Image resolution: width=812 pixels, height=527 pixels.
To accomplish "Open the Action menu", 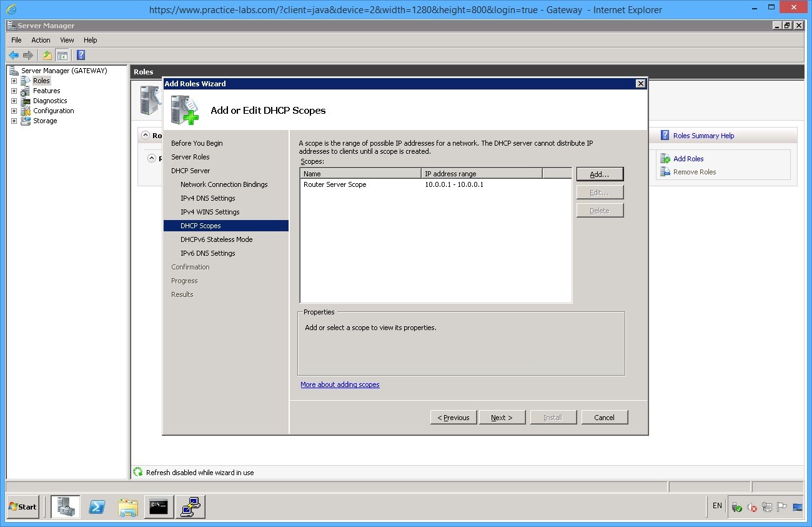I will coord(41,40).
